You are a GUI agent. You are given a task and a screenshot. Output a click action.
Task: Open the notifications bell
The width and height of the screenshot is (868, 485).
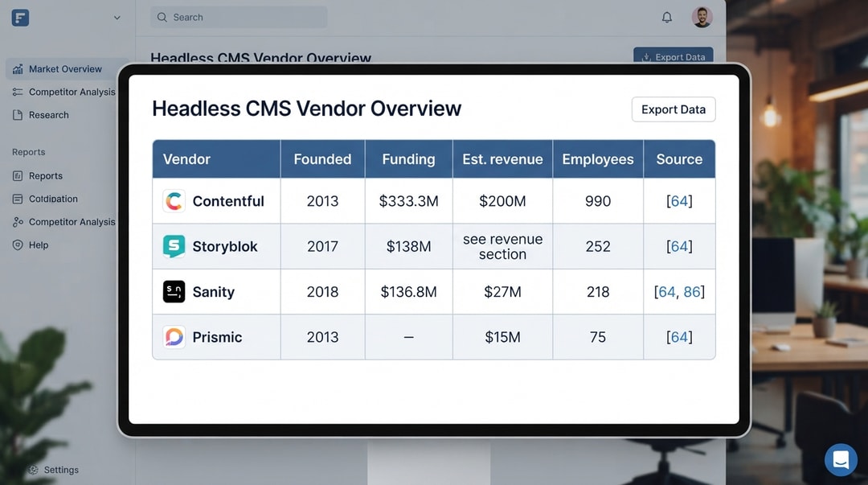[x=667, y=17]
